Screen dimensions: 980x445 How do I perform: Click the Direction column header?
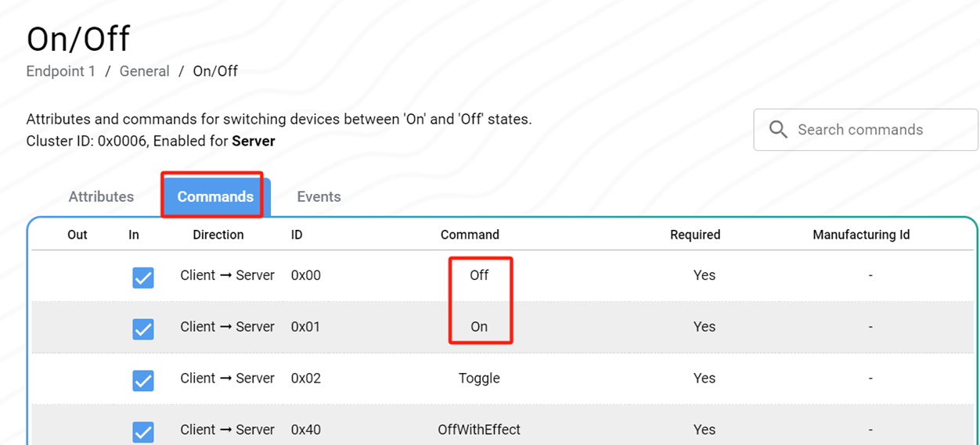[218, 235]
